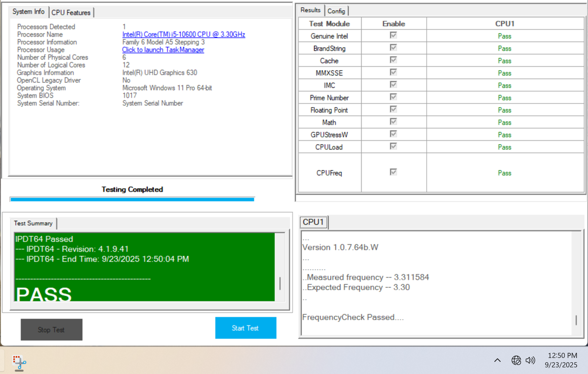Disable the Cache test module checkbox

393,60
